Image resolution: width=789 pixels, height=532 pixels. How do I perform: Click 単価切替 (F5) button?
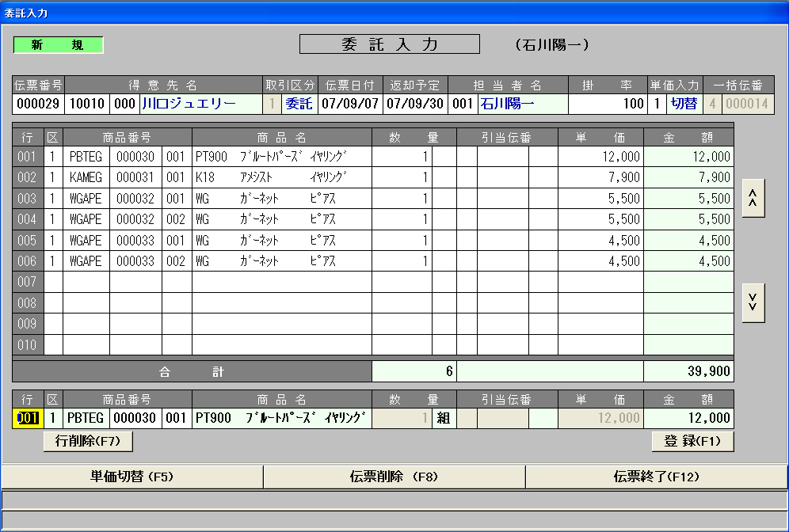coord(131,476)
